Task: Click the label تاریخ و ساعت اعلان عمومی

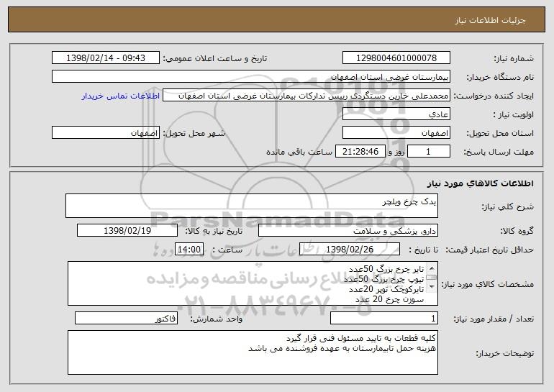Action: pos(215,59)
